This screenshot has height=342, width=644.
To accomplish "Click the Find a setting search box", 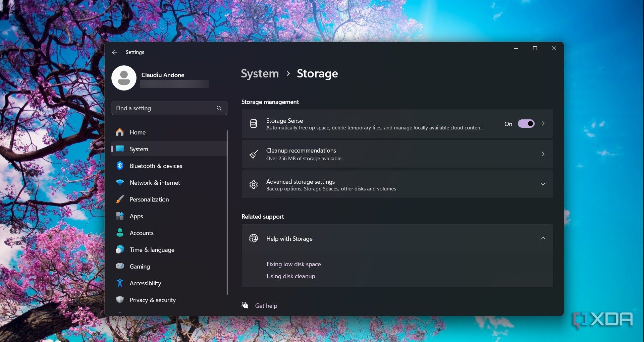I will click(x=169, y=108).
